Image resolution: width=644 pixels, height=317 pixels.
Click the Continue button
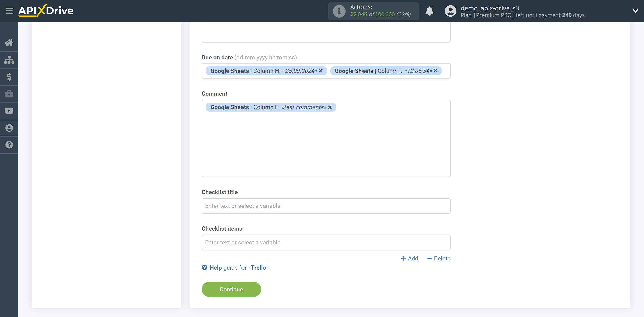231,289
